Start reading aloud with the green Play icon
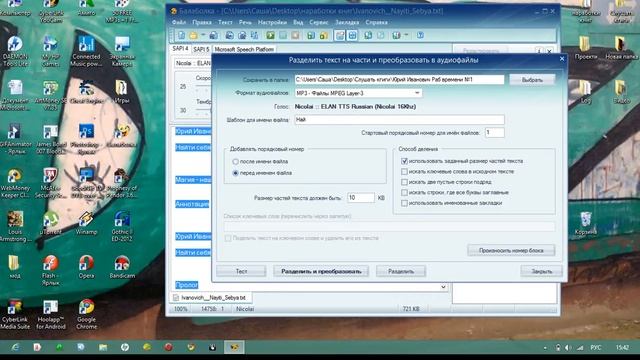Viewport: 640px width, 360px height. point(270,36)
